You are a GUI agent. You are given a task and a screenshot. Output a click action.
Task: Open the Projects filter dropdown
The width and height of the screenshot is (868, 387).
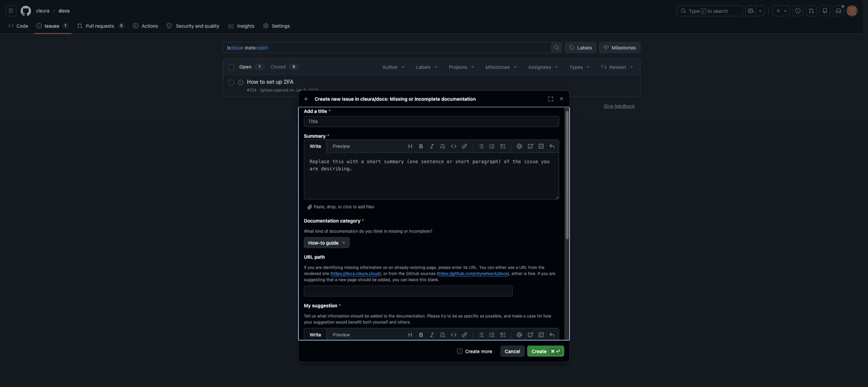[461, 67]
